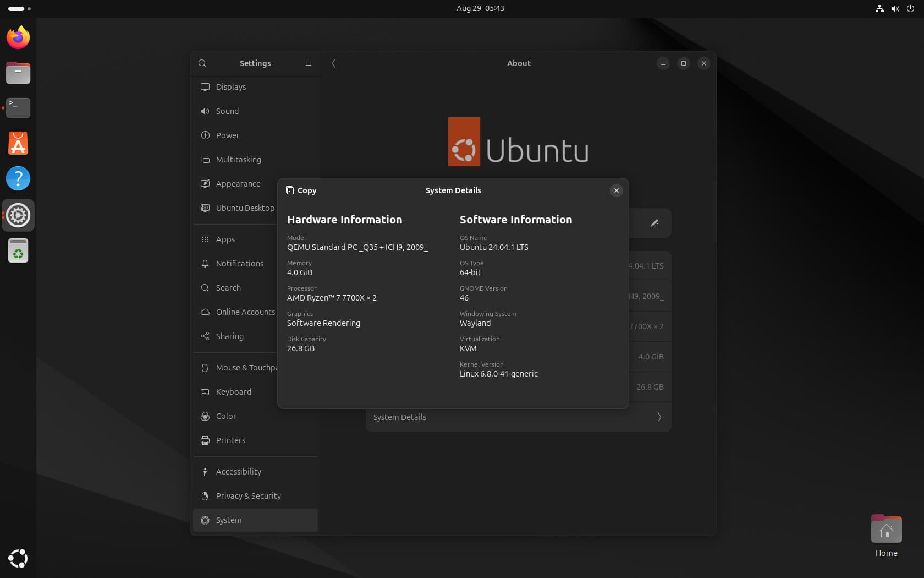Image resolution: width=924 pixels, height=578 pixels.
Task: Open the Home folder on the desktop
Action: pyautogui.click(x=886, y=530)
